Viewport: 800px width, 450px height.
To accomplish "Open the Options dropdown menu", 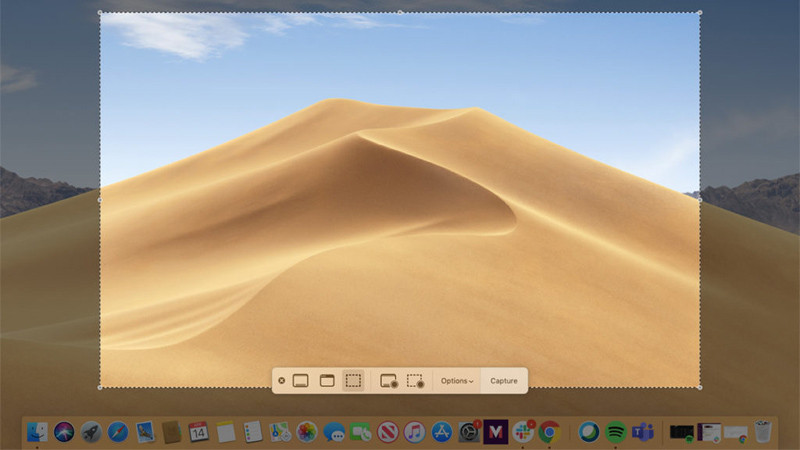I will pos(457,381).
